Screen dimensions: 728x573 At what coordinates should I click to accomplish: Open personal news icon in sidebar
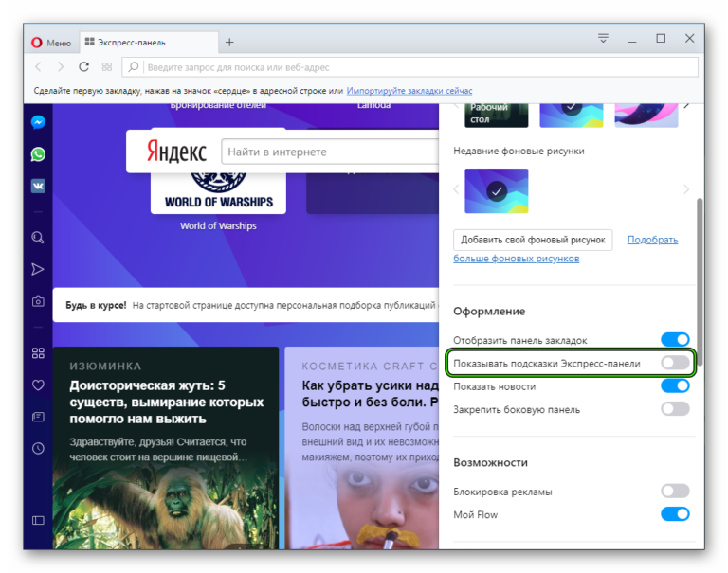[38, 417]
